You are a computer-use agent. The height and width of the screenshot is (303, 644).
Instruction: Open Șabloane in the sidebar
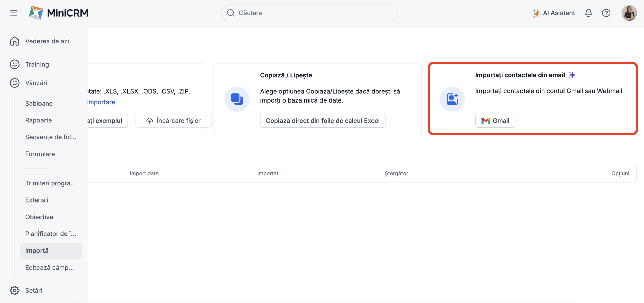[39, 103]
